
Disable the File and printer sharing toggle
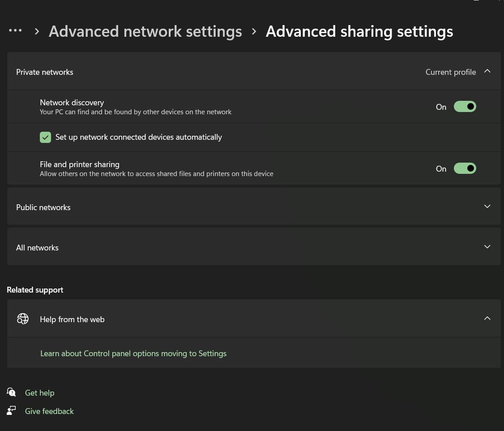pyautogui.click(x=465, y=168)
